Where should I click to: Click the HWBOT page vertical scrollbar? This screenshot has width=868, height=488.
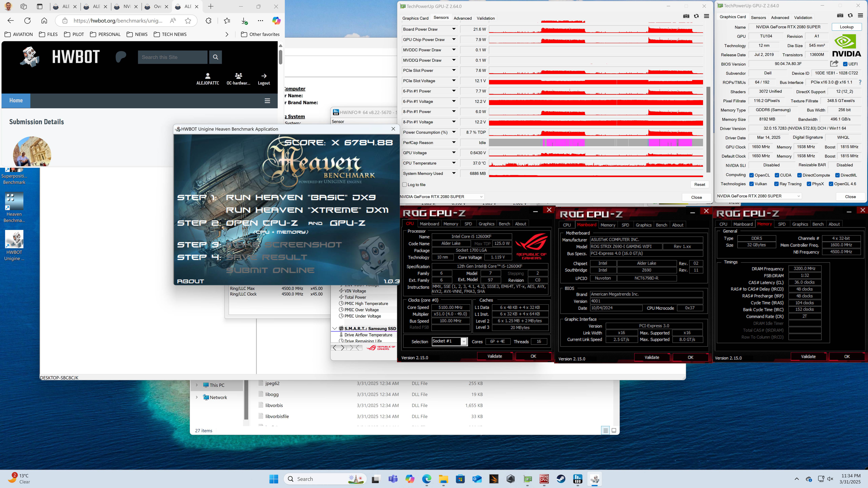tap(280, 57)
